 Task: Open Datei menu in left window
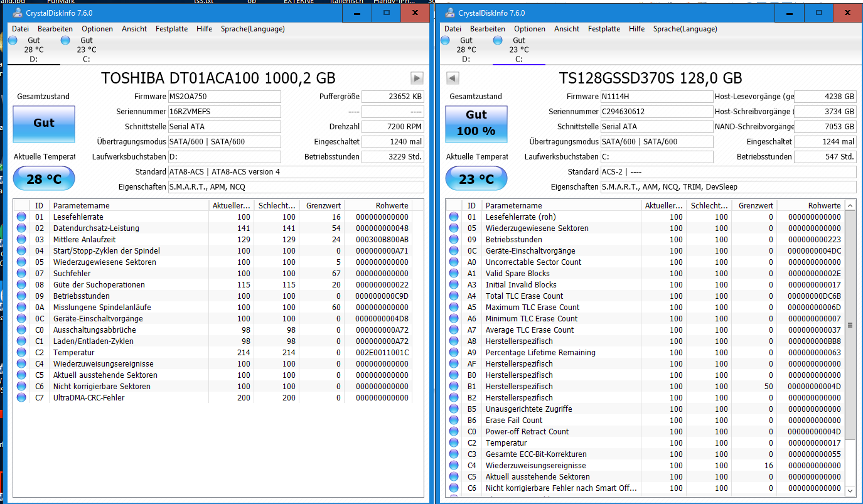(20, 29)
